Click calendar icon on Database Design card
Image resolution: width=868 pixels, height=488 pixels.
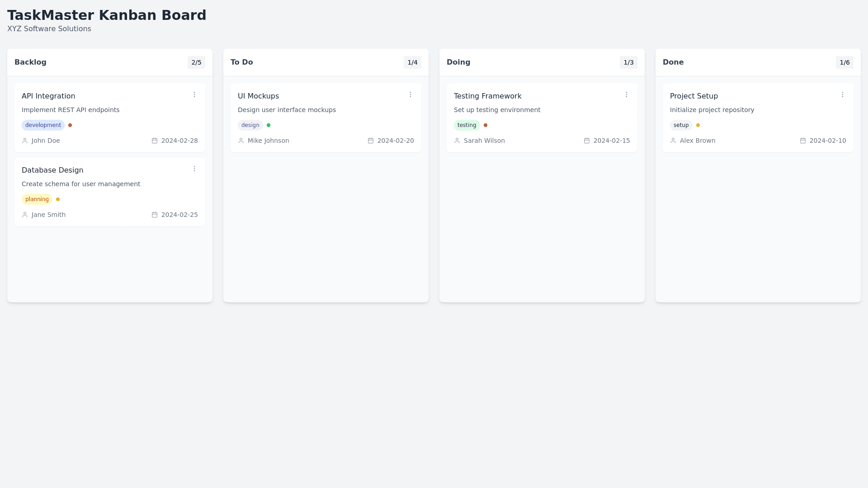(x=155, y=215)
